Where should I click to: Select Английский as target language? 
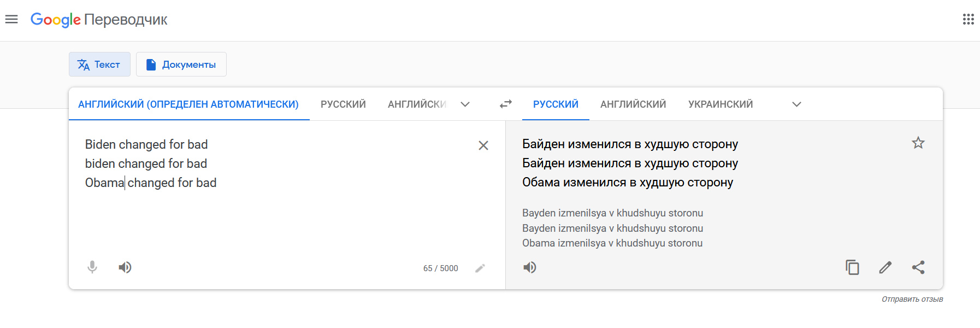633,104
